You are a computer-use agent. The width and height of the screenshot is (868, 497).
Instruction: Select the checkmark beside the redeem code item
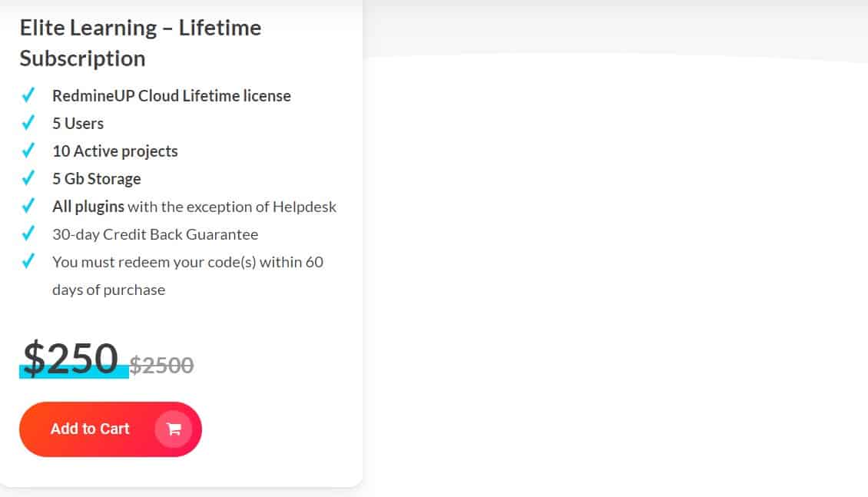pyautogui.click(x=28, y=260)
